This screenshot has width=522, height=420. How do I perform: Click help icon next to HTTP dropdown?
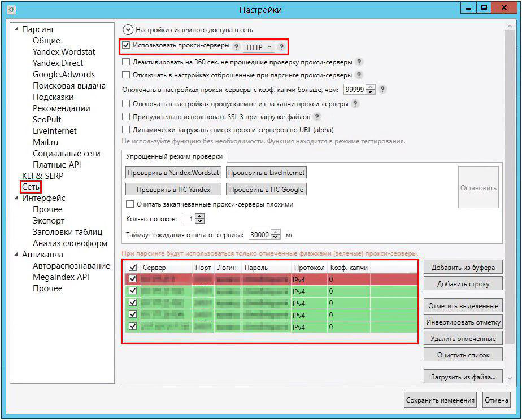pos(282,46)
